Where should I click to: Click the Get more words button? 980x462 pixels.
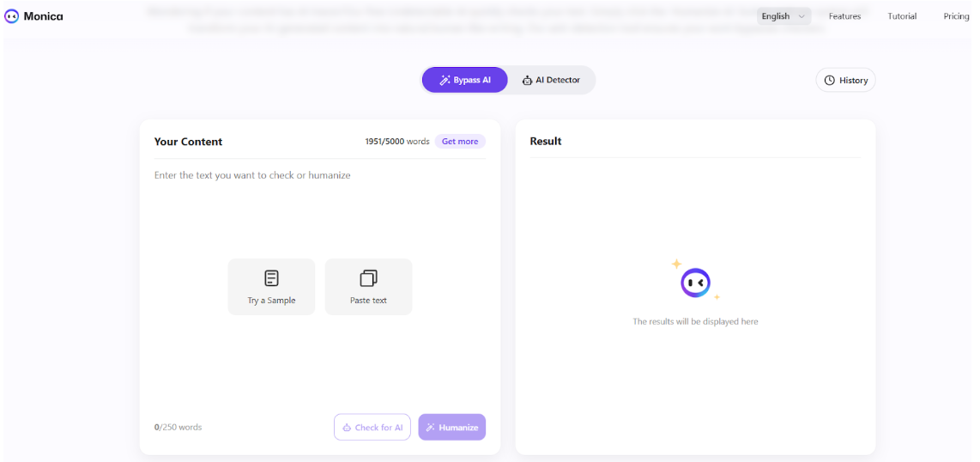coord(460,142)
